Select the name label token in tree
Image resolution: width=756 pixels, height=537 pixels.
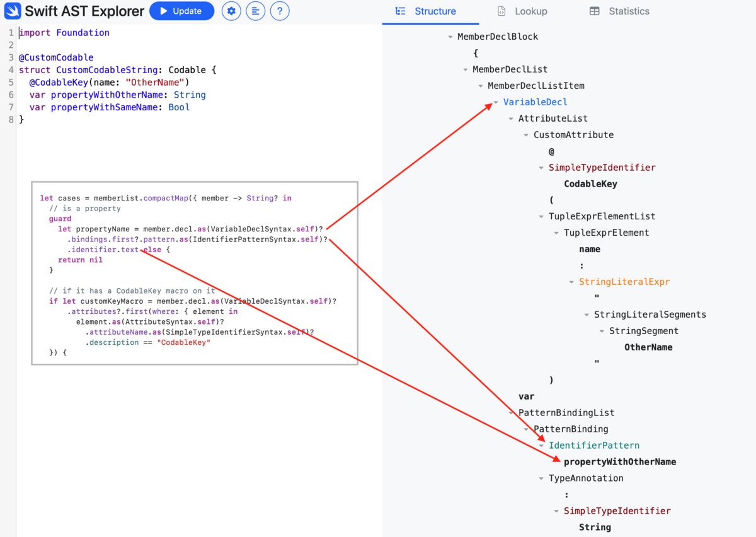coord(590,249)
